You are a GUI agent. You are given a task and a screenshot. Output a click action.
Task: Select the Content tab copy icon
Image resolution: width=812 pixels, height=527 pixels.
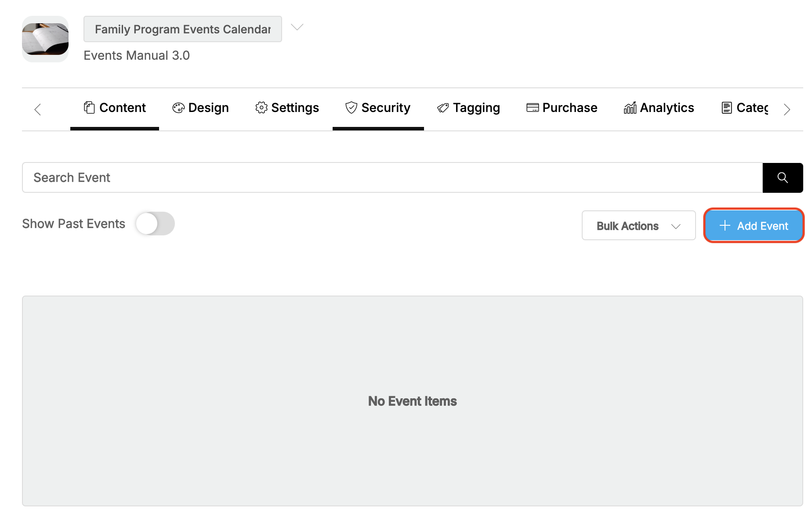click(89, 107)
